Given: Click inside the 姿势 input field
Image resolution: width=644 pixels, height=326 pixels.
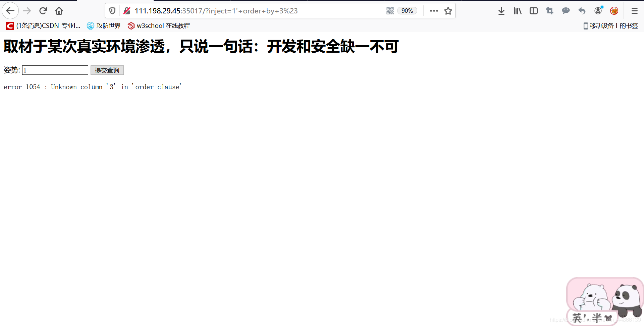Looking at the screenshot, I should [55, 70].
